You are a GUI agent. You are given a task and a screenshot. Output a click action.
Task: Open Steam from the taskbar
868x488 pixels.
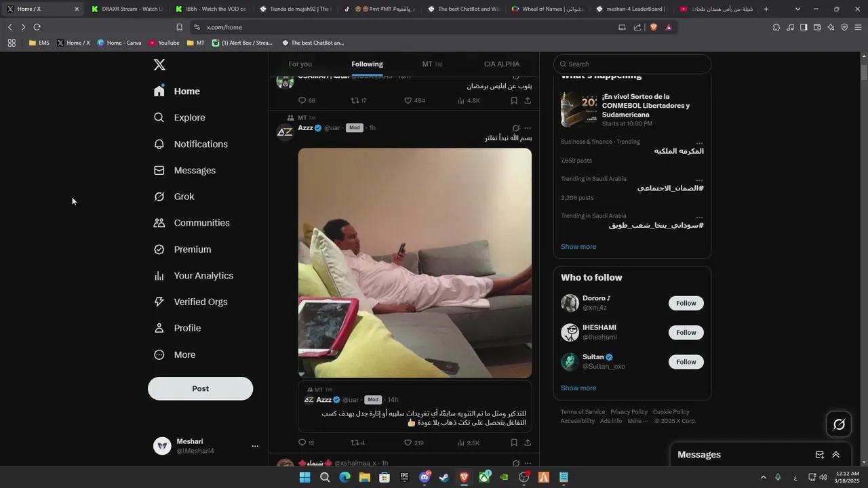tap(444, 477)
